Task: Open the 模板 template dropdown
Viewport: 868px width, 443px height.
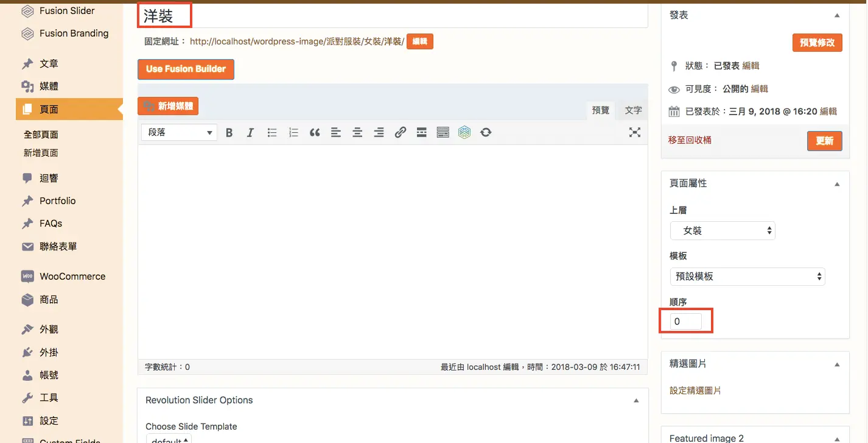Action: click(747, 277)
